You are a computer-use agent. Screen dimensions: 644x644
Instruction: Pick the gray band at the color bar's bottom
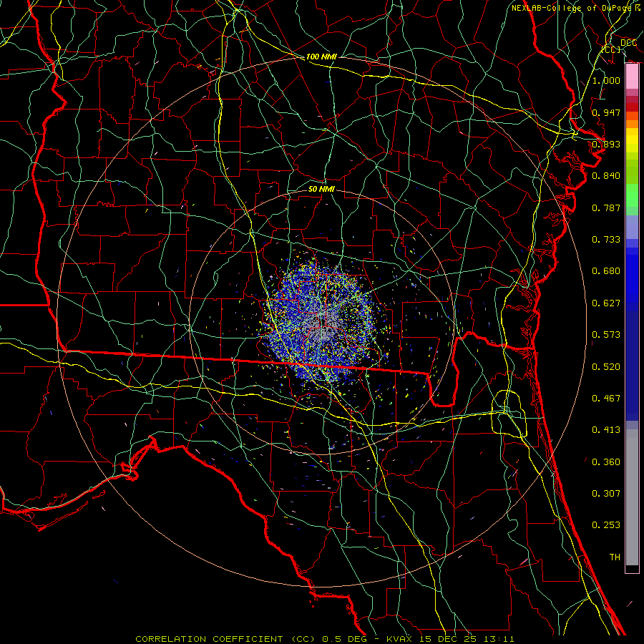click(632, 497)
